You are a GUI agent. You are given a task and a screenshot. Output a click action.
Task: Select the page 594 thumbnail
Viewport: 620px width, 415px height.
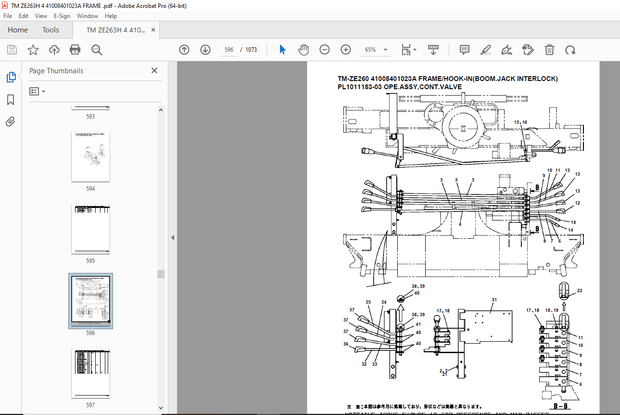91,157
